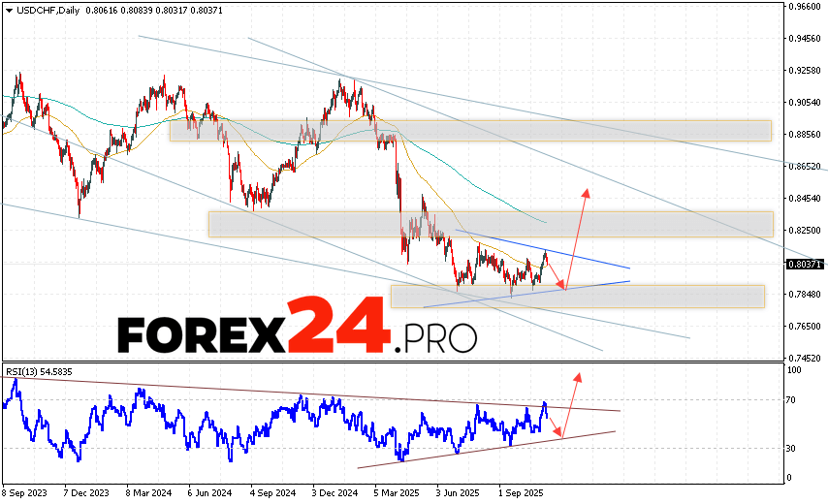Click the RSI 30 level label
The image size is (828, 504).
point(792,448)
